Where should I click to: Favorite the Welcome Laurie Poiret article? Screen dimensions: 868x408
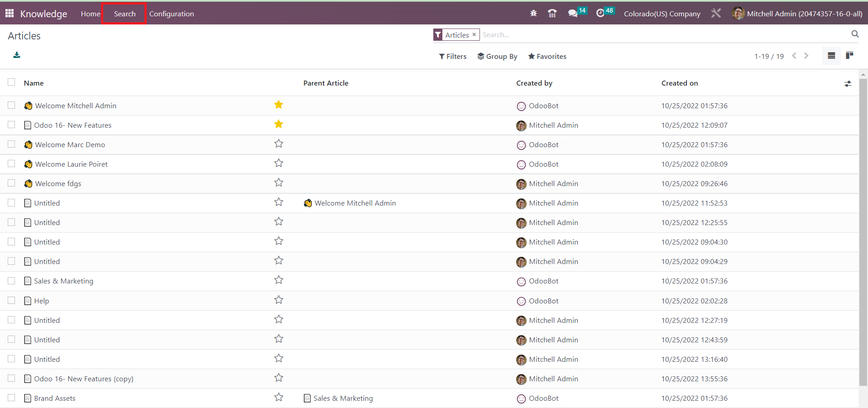(278, 163)
